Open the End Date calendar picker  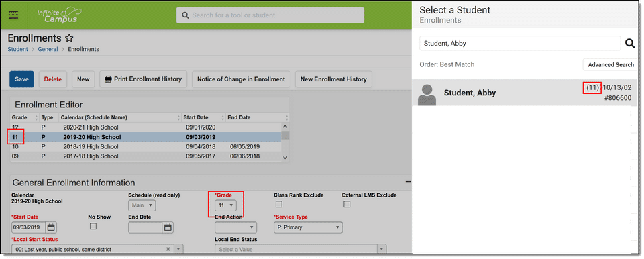168,227
